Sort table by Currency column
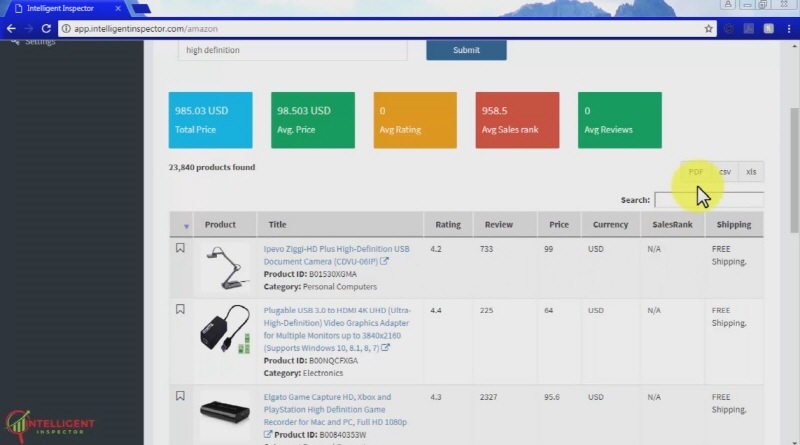The height and width of the screenshot is (445, 800). (x=610, y=225)
